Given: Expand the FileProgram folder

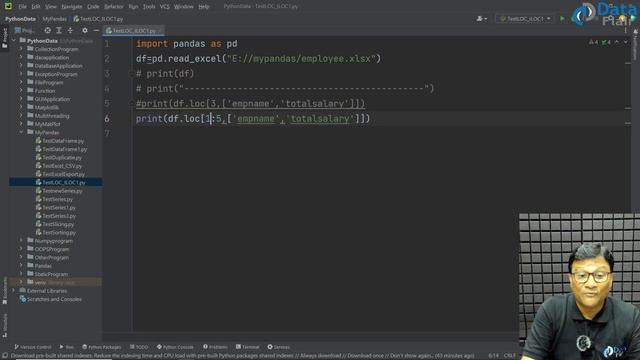Looking at the screenshot, I should point(21,82).
